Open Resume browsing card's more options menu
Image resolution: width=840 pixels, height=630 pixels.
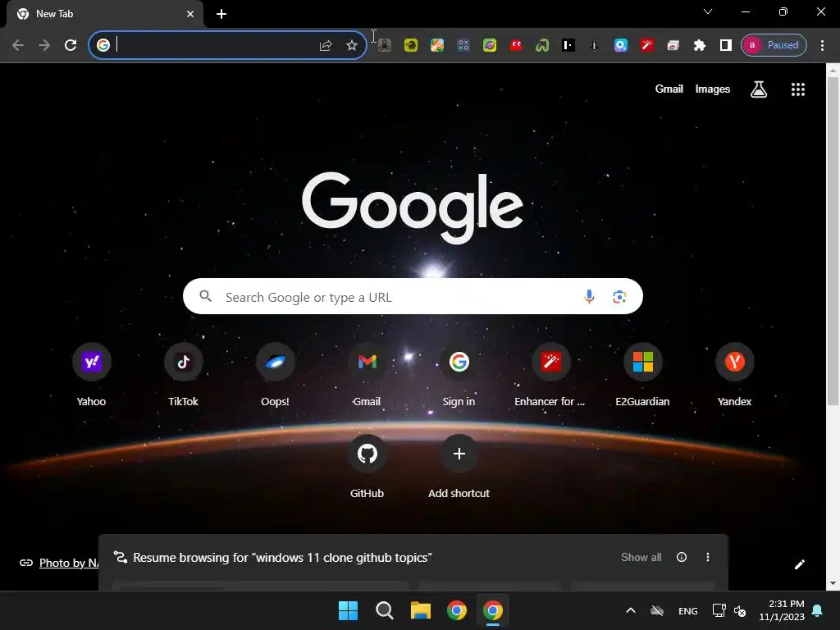coord(708,557)
